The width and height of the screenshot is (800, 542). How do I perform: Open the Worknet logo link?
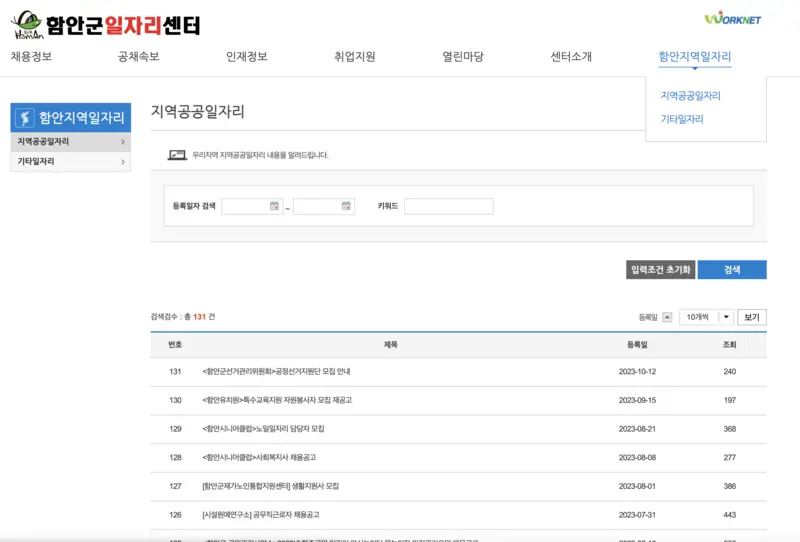tap(733, 19)
